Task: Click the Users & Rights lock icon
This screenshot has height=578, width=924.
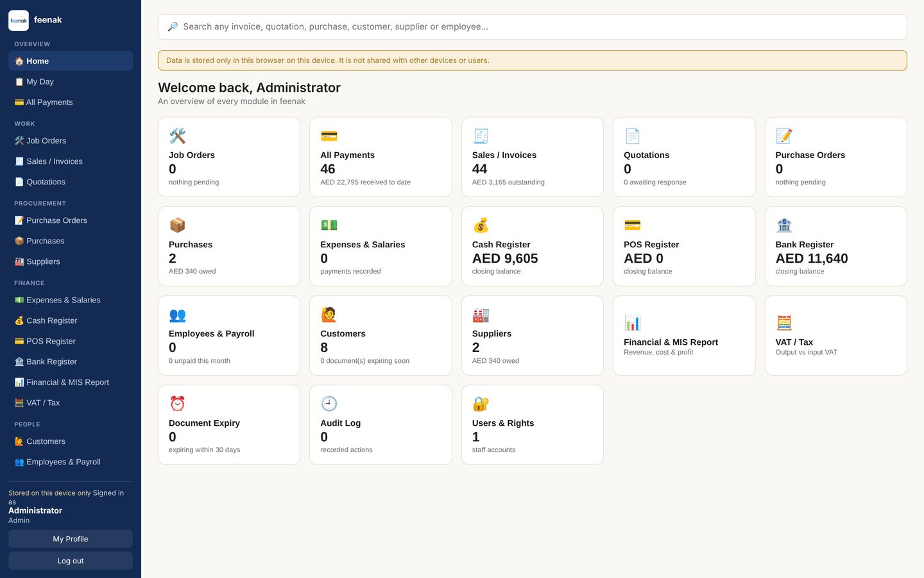Action: (x=481, y=404)
